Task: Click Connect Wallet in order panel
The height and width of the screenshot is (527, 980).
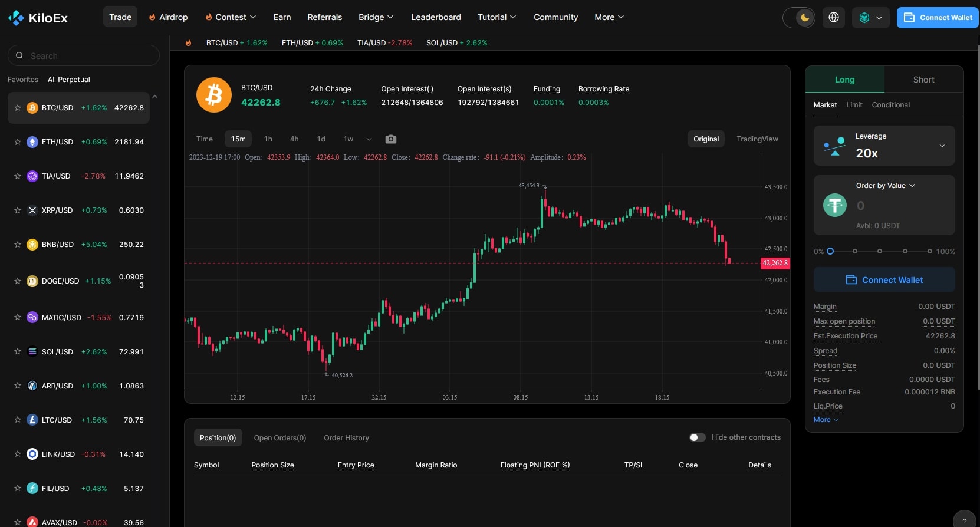Action: tap(884, 280)
